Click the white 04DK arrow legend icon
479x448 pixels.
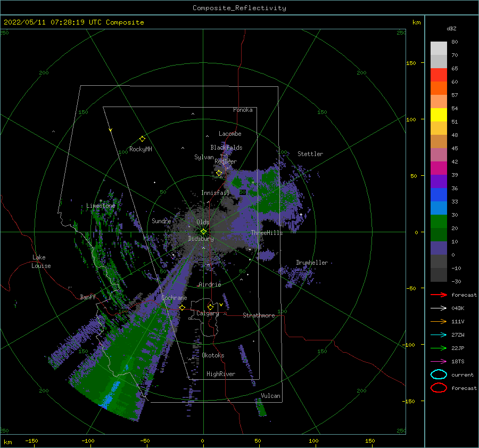439,308
